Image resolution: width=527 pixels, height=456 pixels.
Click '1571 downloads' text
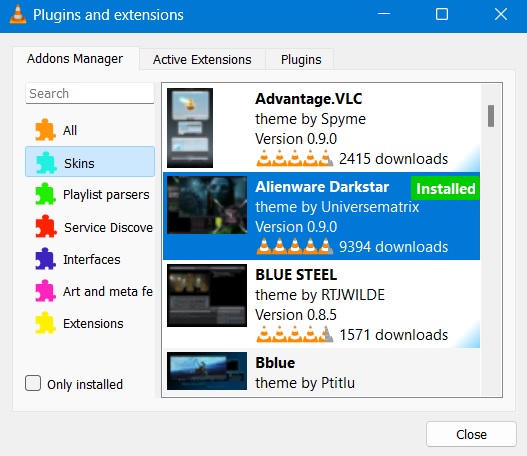[394, 335]
